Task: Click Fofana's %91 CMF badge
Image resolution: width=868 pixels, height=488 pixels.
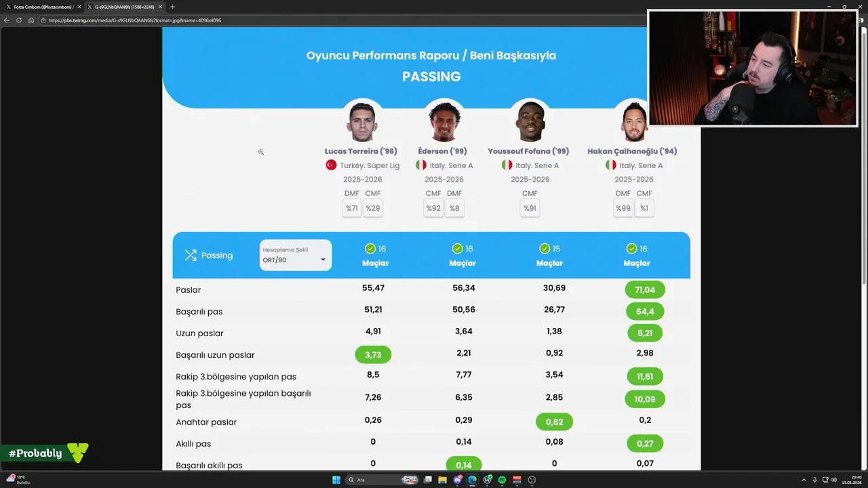Action: click(x=530, y=208)
